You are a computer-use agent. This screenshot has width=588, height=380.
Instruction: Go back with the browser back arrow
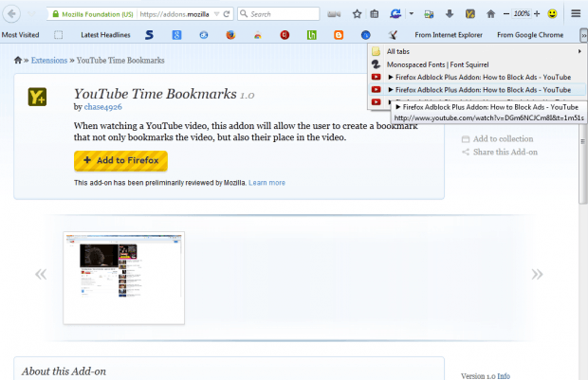tap(11, 14)
